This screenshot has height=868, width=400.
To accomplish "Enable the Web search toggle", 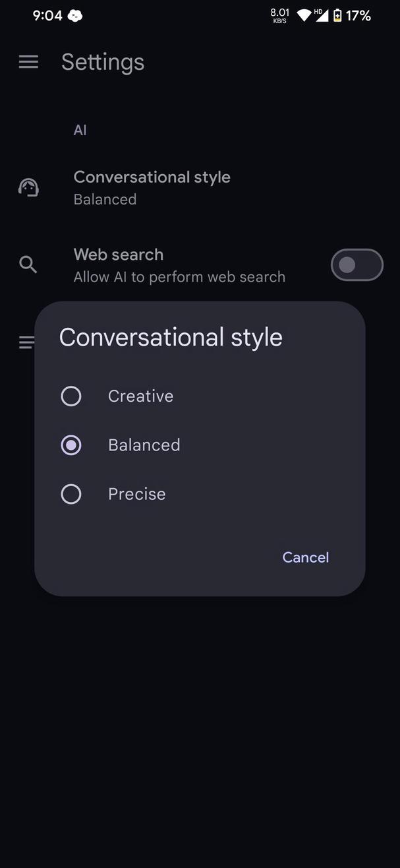I will pyautogui.click(x=357, y=264).
